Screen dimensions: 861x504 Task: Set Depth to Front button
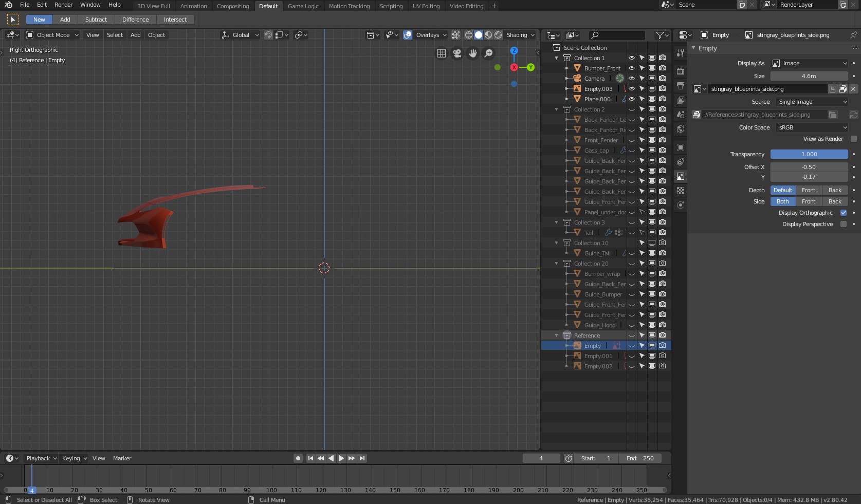pos(809,190)
